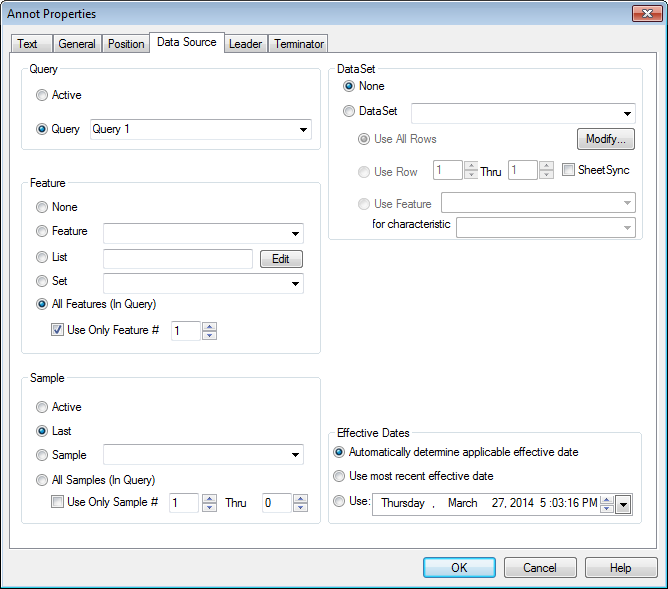Choose the DataSet radio option
The height and width of the screenshot is (589, 668).
pos(349,112)
